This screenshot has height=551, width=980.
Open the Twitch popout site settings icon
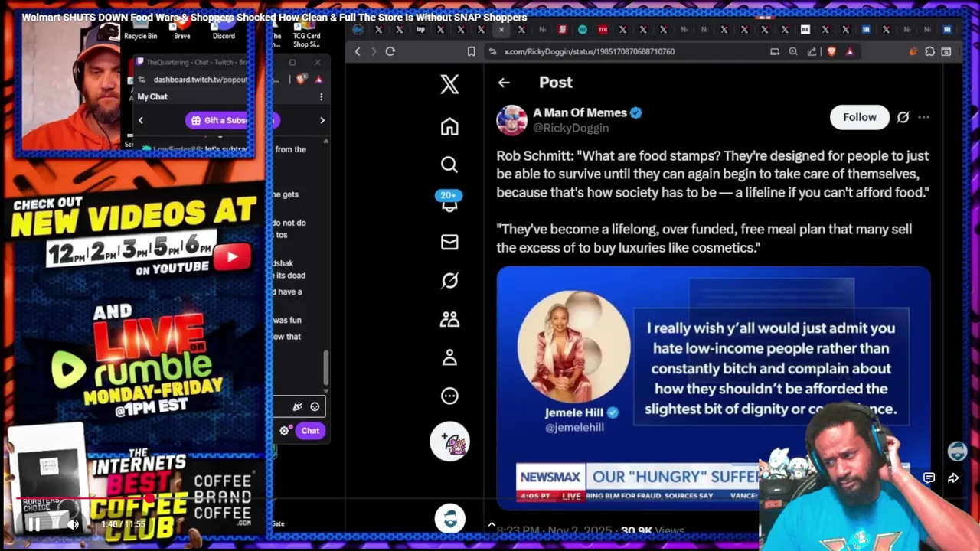pos(142,80)
